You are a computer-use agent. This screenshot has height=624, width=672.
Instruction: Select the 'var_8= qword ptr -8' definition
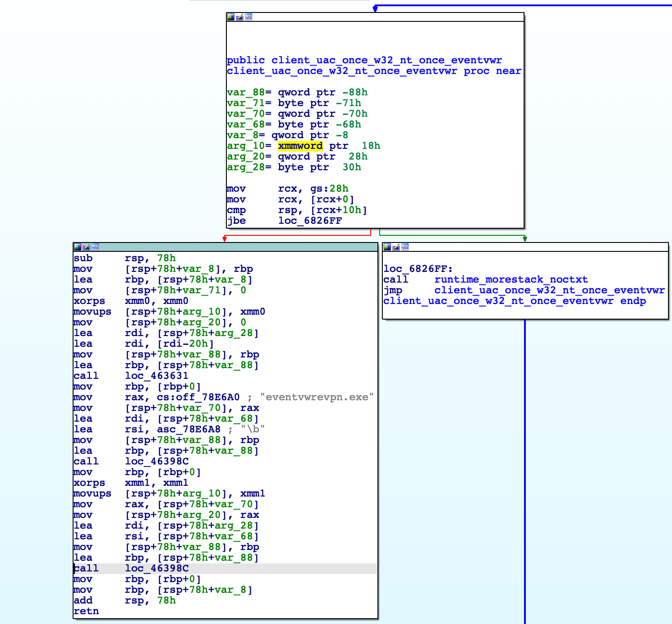coord(287,135)
